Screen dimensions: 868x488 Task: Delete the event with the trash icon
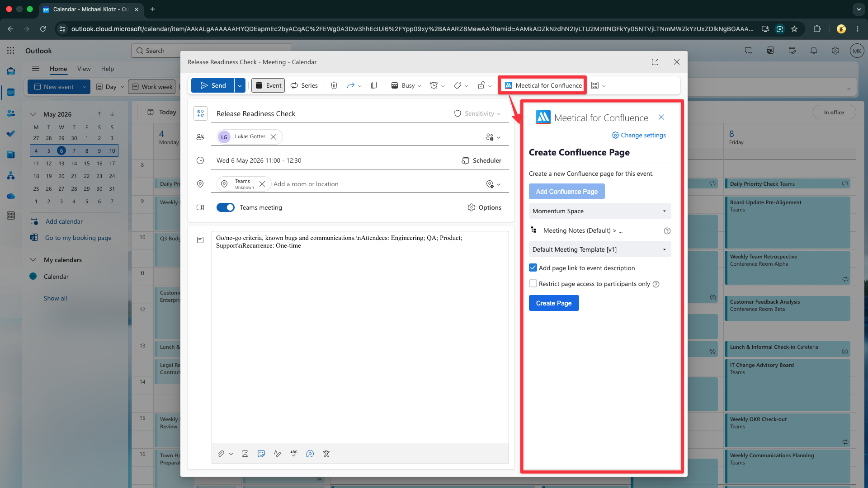[334, 85]
